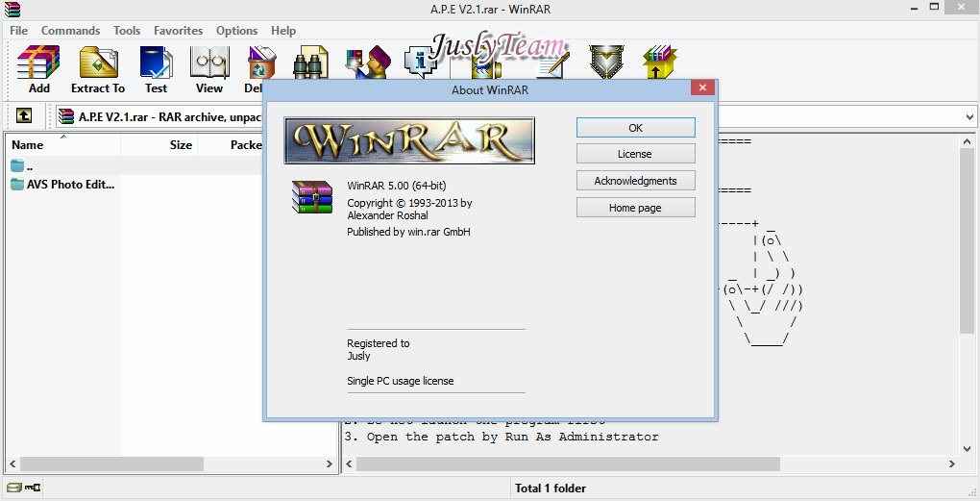Close the About WinRAR dialog

coord(702,88)
